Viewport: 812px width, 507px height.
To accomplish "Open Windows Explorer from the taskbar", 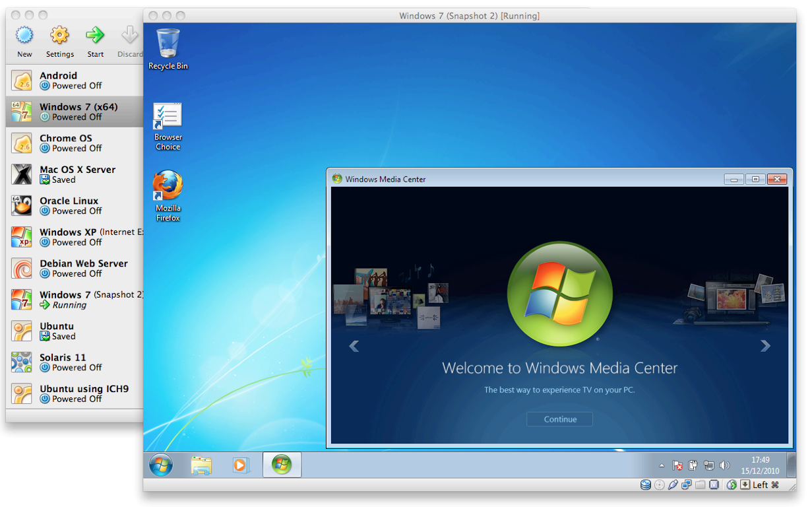I will pos(201,465).
